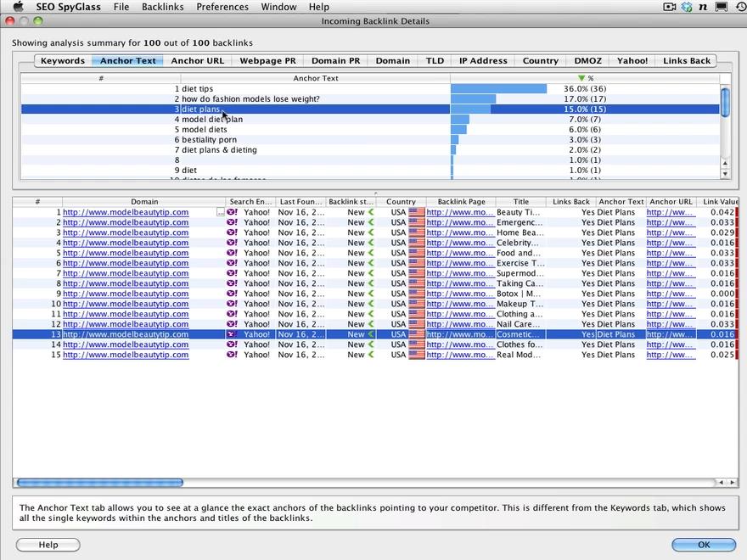Open the SEO SpyGlass application menu
The height and width of the screenshot is (560, 747).
pyautogui.click(x=68, y=7)
